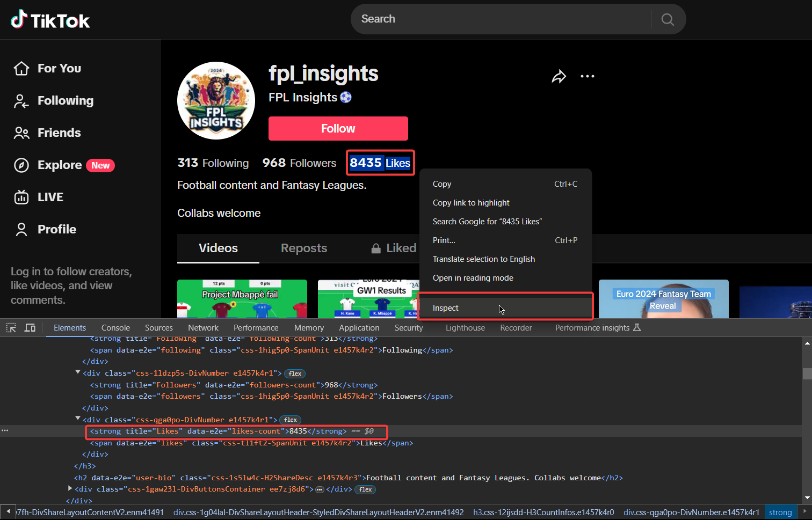Toggle the device emulation toolbar

point(30,327)
